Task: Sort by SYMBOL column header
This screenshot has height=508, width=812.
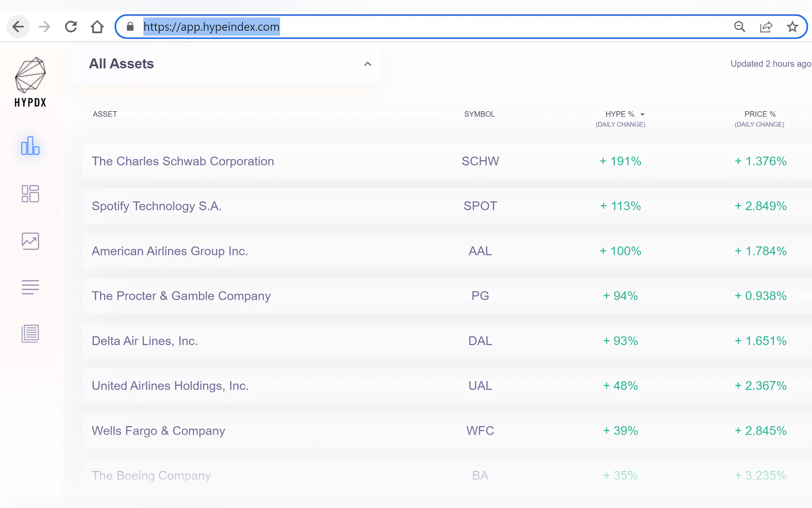Action: [x=479, y=114]
